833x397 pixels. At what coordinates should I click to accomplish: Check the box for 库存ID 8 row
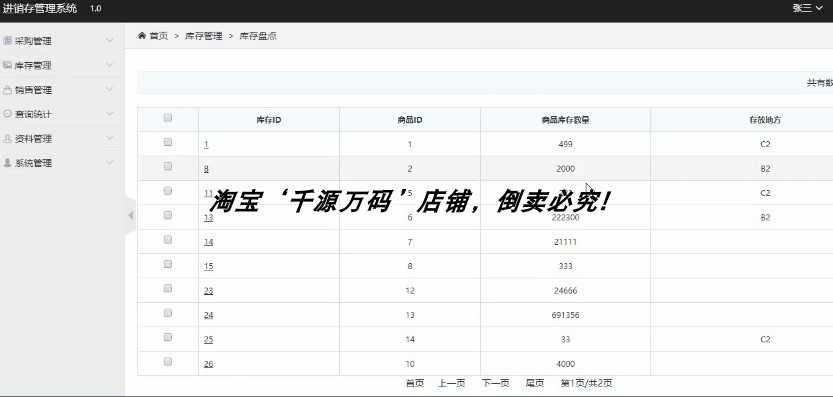168,166
